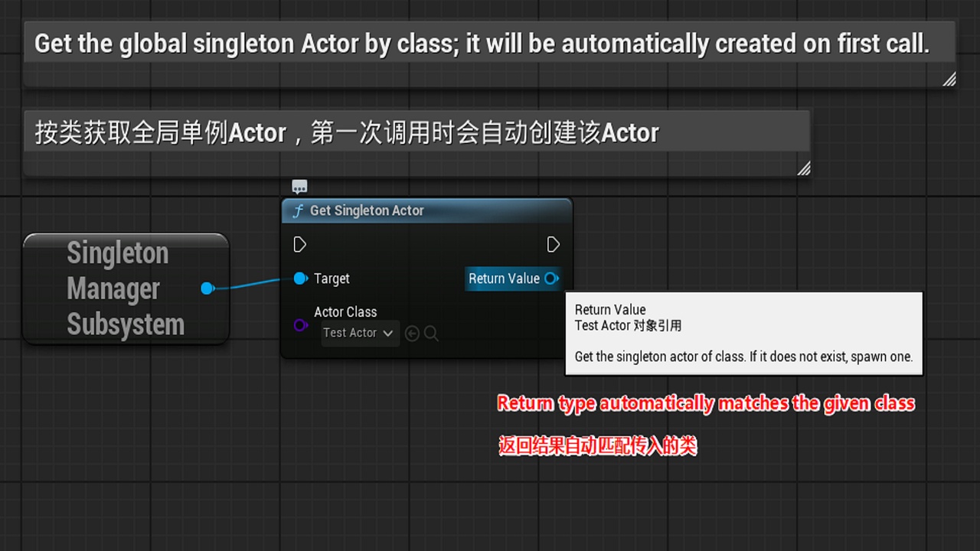This screenshot has height=551, width=980.
Task: Click the "Target" pin label
Action: pos(332,279)
